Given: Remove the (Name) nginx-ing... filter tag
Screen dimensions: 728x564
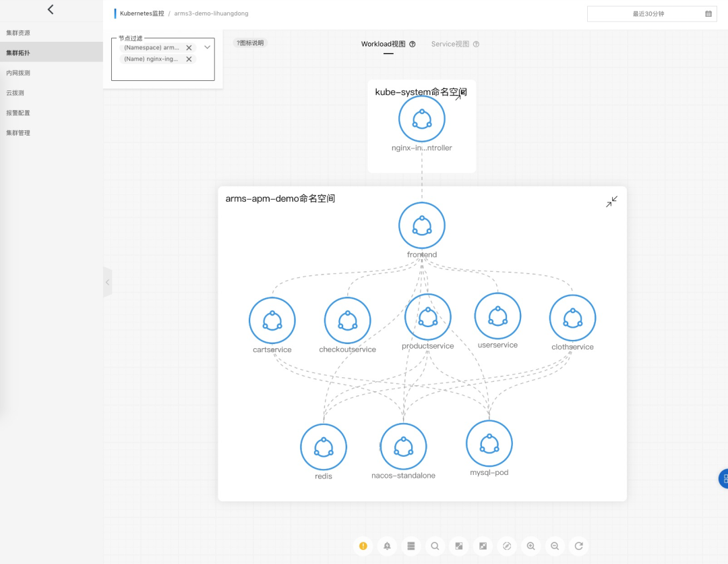Looking at the screenshot, I should pos(189,59).
